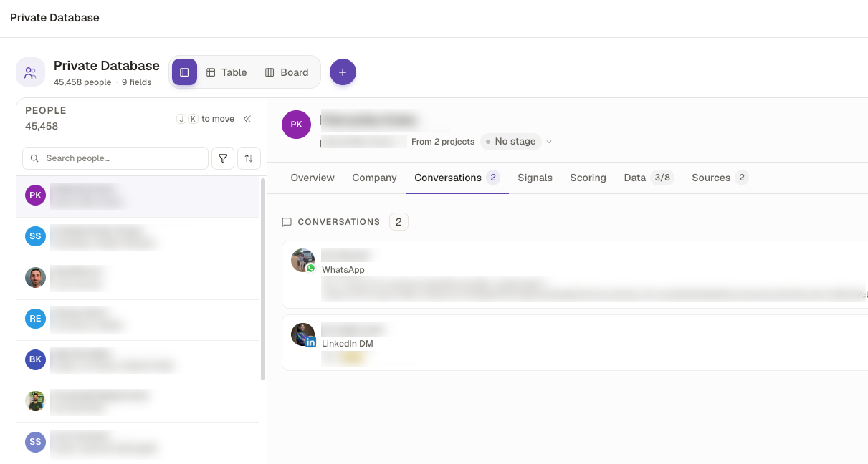This screenshot has width=868, height=464.
Task: Click the large PK profile avatar
Action: (296, 125)
